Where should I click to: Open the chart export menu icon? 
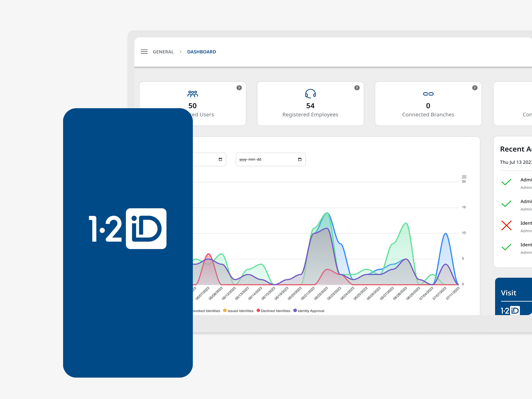click(x=464, y=177)
